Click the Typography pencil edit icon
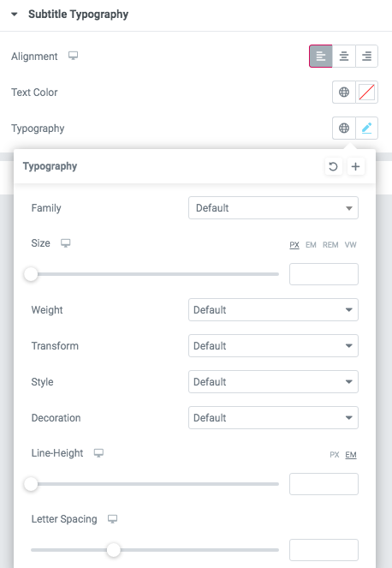Image resolution: width=392 pixels, height=568 pixels. pyautogui.click(x=366, y=128)
